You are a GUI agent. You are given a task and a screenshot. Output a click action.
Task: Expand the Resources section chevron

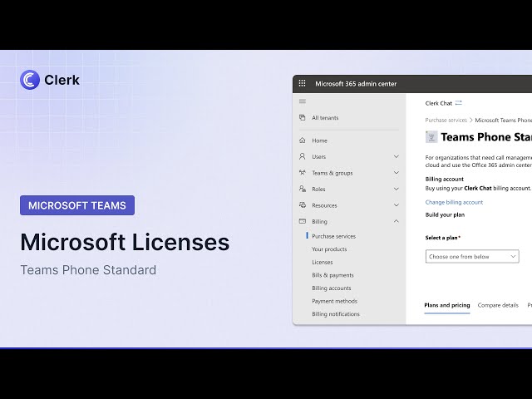tap(396, 205)
